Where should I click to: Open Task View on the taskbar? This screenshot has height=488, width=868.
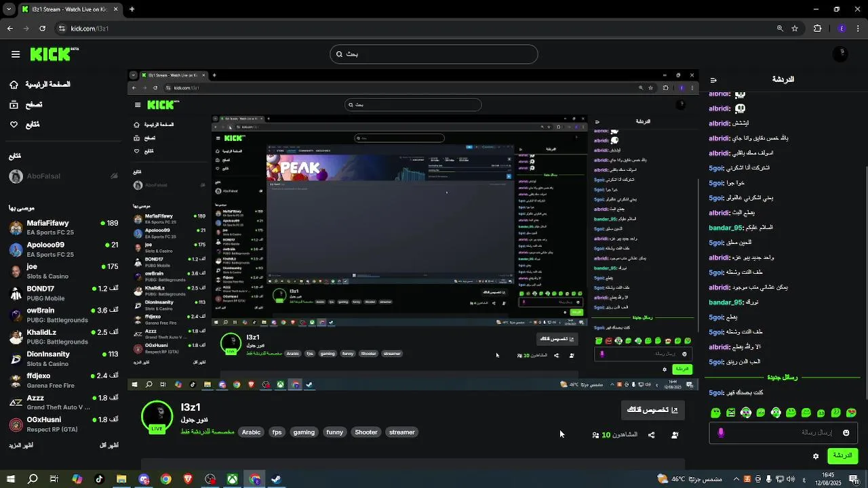coord(55,479)
